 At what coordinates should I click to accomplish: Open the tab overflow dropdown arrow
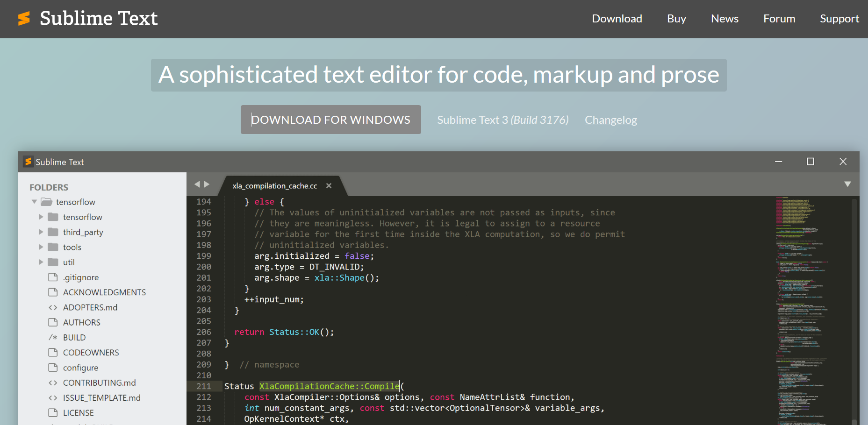point(848,184)
